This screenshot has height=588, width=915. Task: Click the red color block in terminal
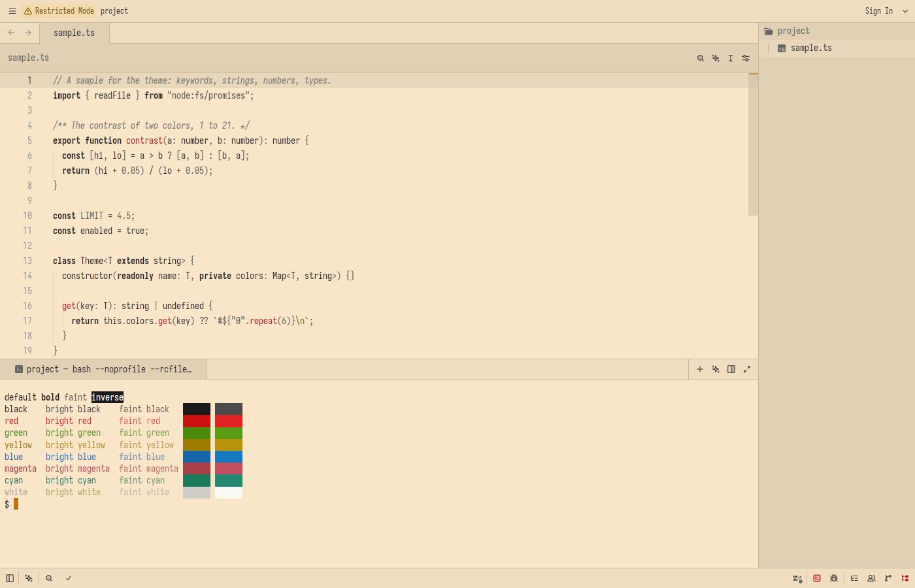click(x=197, y=421)
